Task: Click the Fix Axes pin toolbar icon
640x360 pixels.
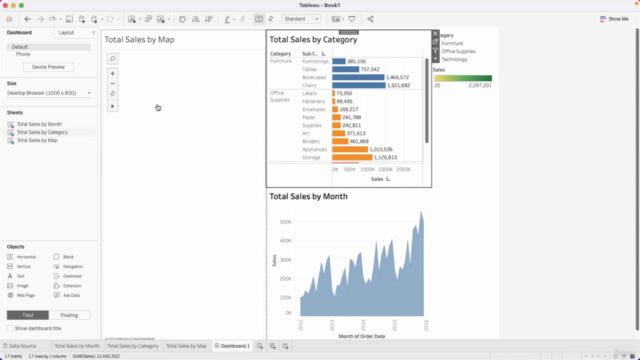Action: click(271, 19)
